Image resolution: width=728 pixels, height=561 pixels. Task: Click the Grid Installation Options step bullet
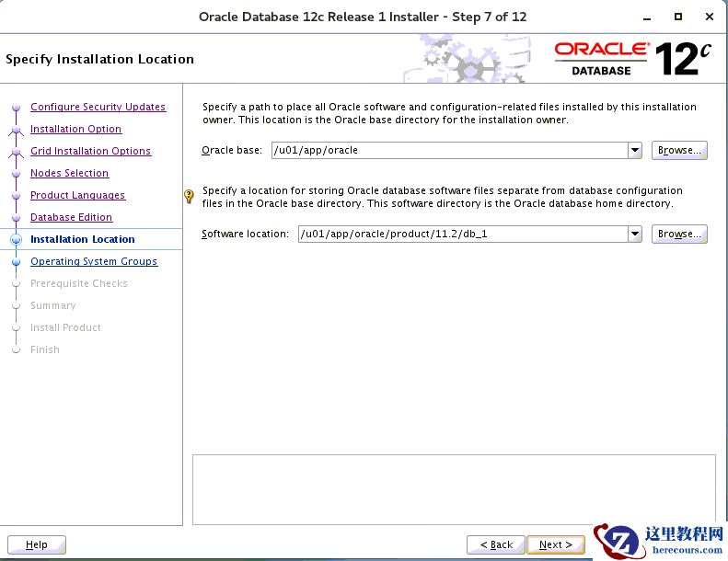17,151
